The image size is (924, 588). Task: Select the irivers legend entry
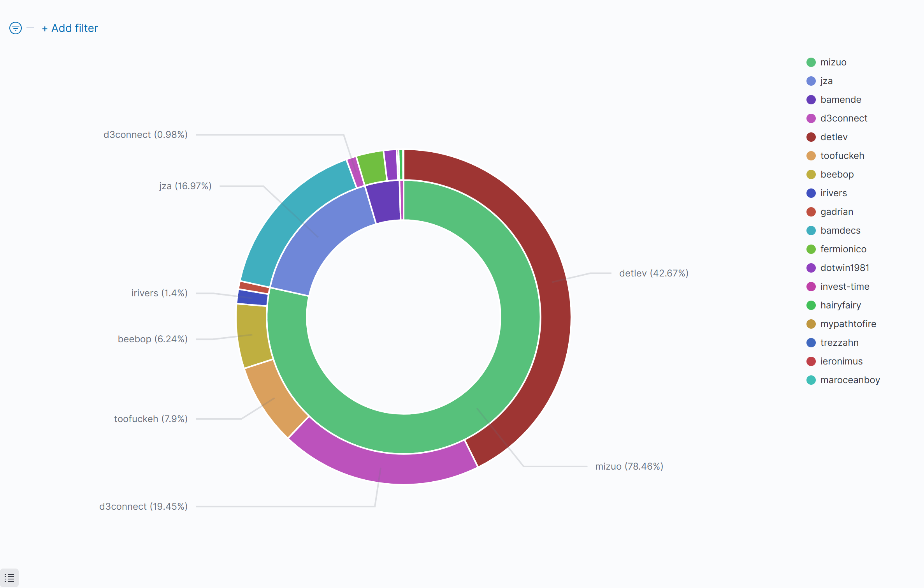(833, 193)
